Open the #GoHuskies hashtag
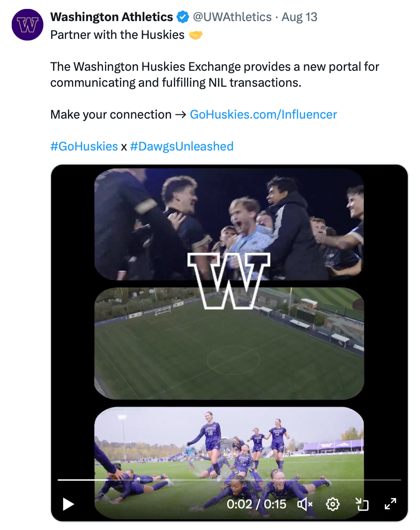This screenshot has height=530, width=420. click(84, 146)
